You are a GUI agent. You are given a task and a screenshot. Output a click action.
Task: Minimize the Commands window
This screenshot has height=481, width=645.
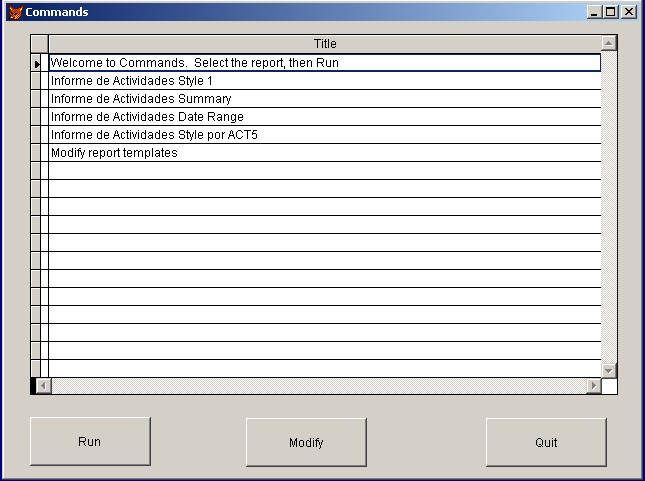(595, 12)
